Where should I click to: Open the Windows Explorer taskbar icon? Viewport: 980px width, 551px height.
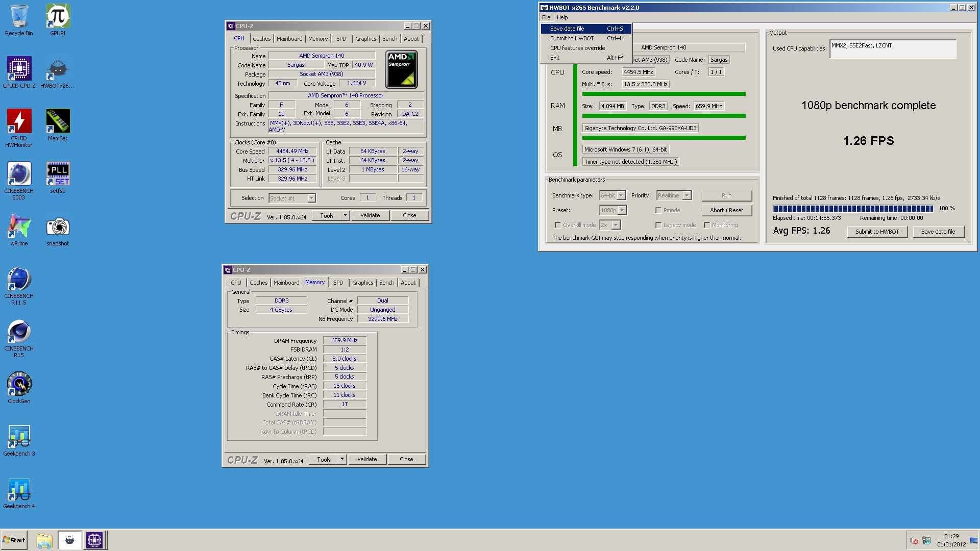[x=44, y=540]
